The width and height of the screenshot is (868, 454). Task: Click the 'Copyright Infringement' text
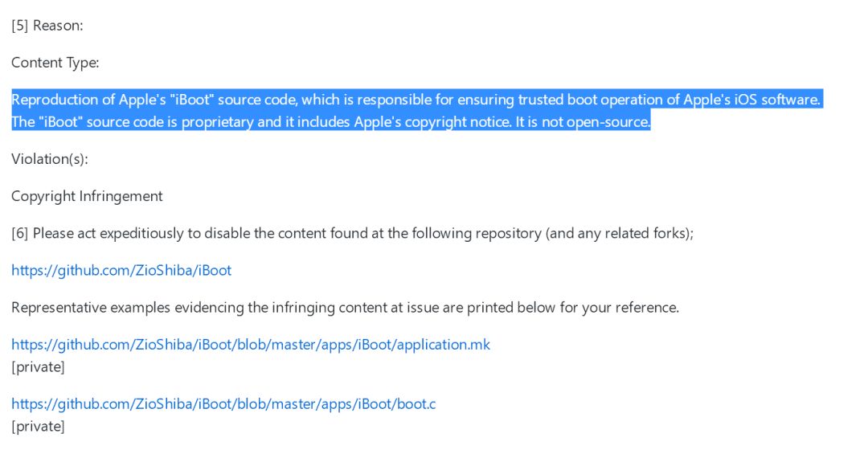(87, 196)
